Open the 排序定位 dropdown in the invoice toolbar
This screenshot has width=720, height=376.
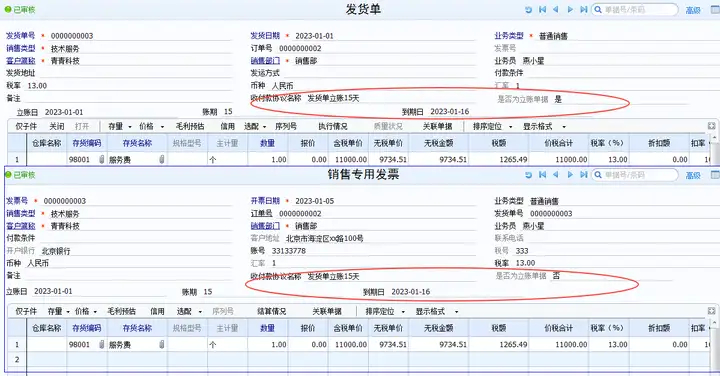[x=385, y=311]
